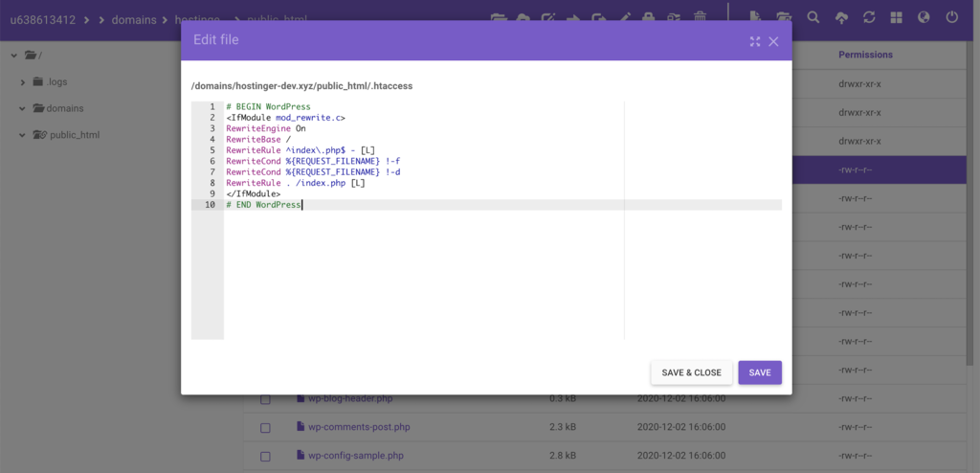
Task: Click the new file icon in toolbar
Action: click(756, 17)
